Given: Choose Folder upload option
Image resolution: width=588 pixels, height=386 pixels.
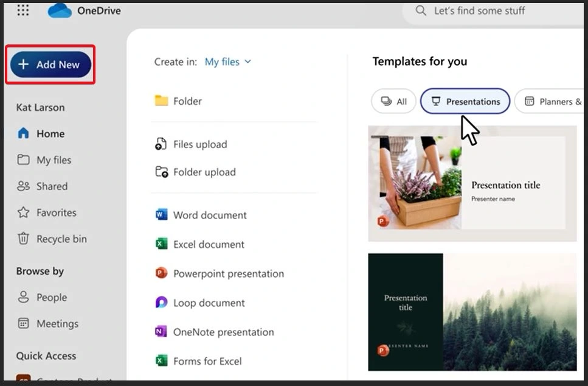Looking at the screenshot, I should pos(195,172).
